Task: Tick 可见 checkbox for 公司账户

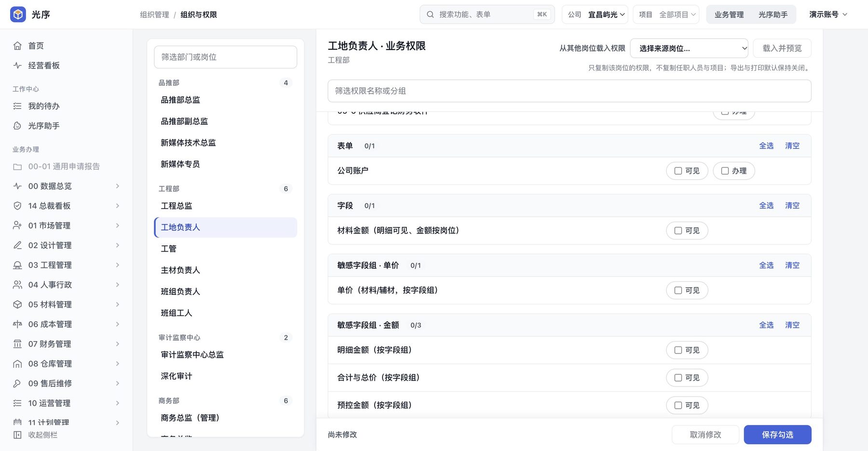Action: click(678, 171)
